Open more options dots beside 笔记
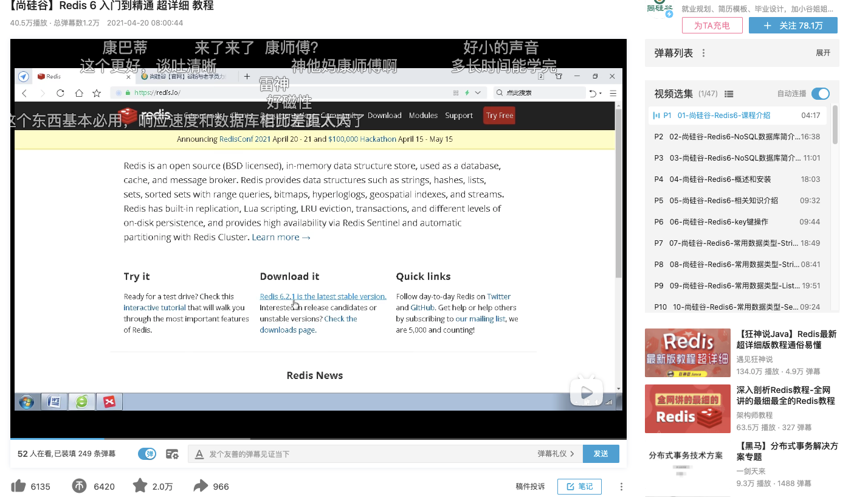Screen dimensions: 868x497 (621, 487)
